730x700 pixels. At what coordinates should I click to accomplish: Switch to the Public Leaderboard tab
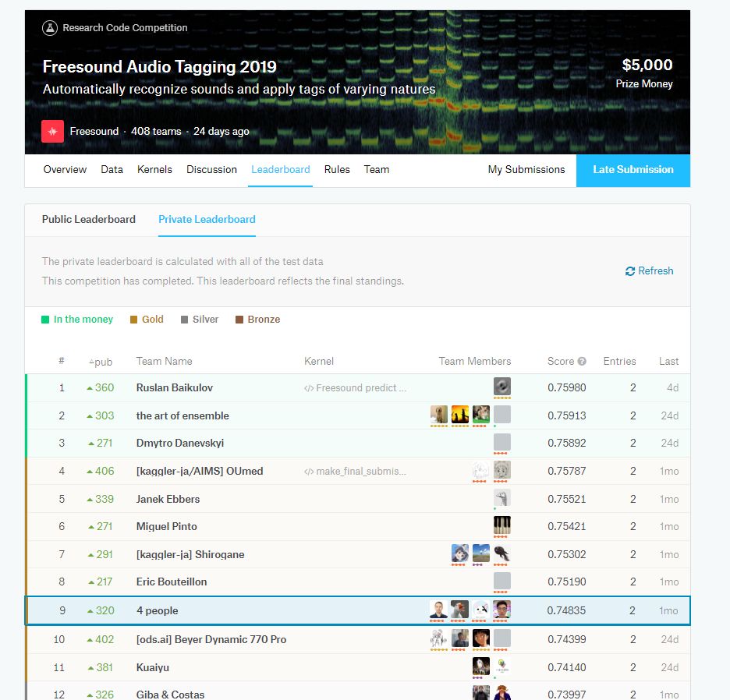pos(88,219)
